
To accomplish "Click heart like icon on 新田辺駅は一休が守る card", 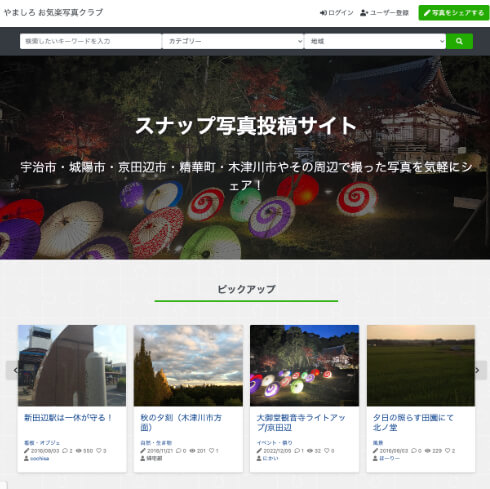I will (x=99, y=451).
